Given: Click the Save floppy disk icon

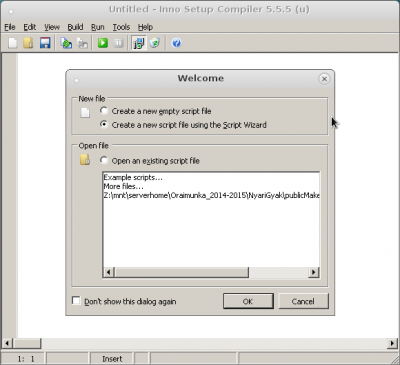Looking at the screenshot, I should 45,43.
